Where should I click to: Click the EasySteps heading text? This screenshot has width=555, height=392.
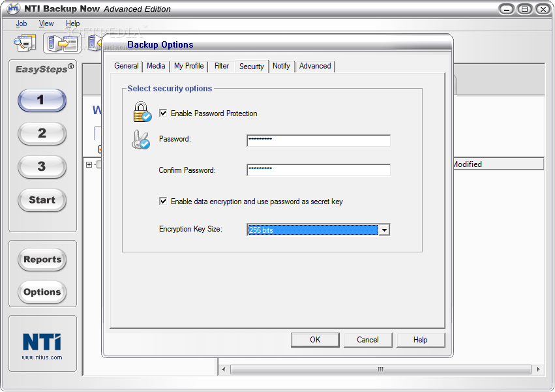click(x=44, y=68)
